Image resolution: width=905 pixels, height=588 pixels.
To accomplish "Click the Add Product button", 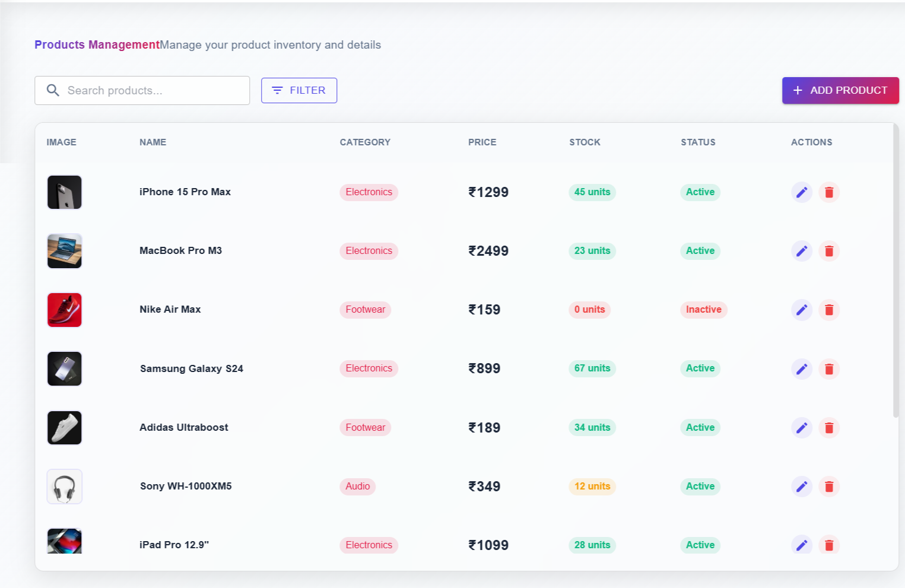I will [840, 90].
